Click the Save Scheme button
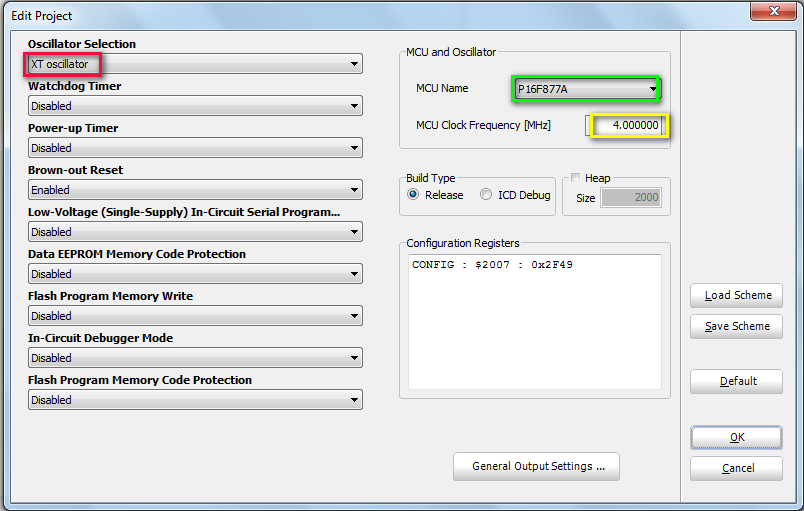804x511 pixels. pos(736,326)
